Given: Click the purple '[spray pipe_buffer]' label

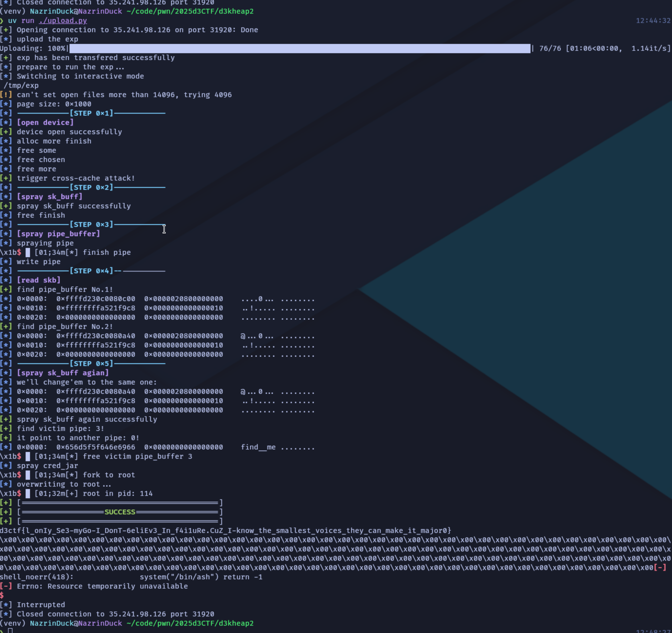Looking at the screenshot, I should coord(58,234).
